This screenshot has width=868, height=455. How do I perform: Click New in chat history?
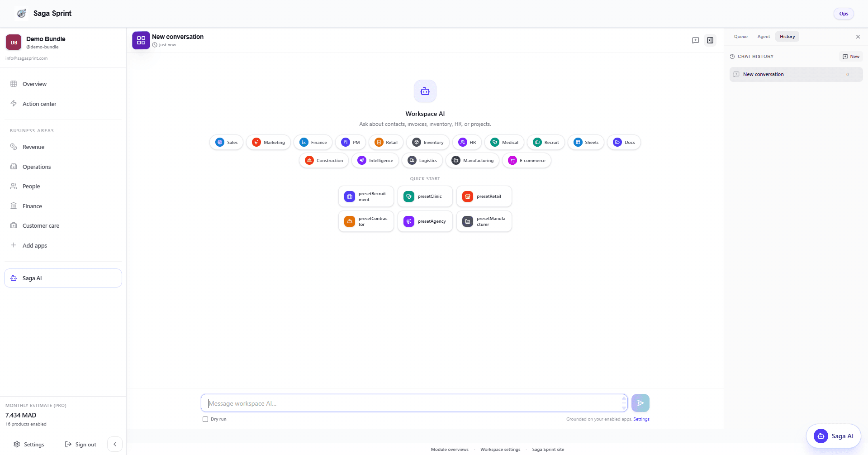[x=851, y=57]
